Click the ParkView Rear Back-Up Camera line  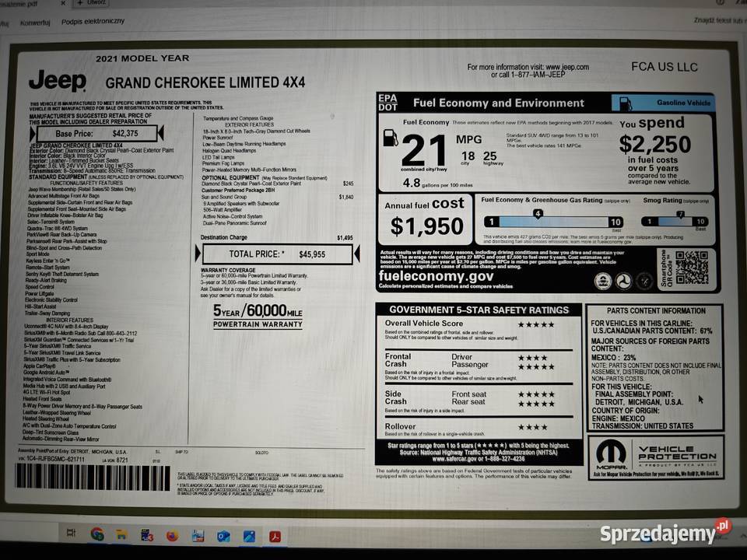pos(61,235)
